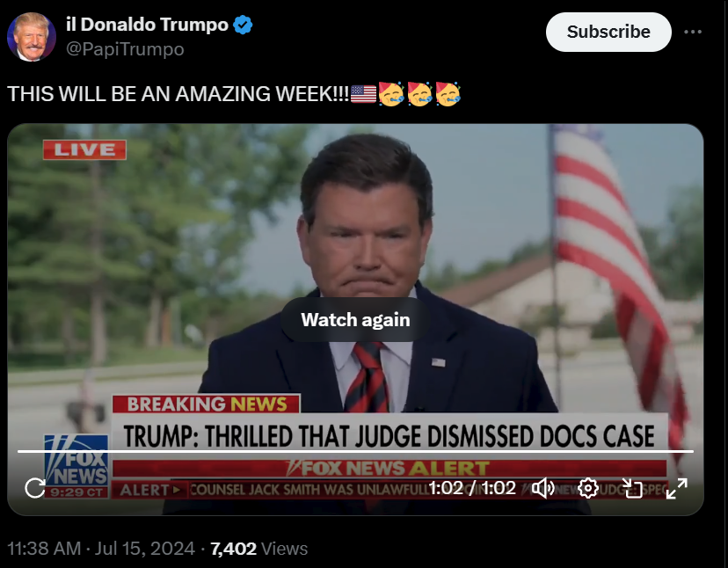
Task: Click the 1:02 / 1:02 time display
Action: [x=472, y=488]
